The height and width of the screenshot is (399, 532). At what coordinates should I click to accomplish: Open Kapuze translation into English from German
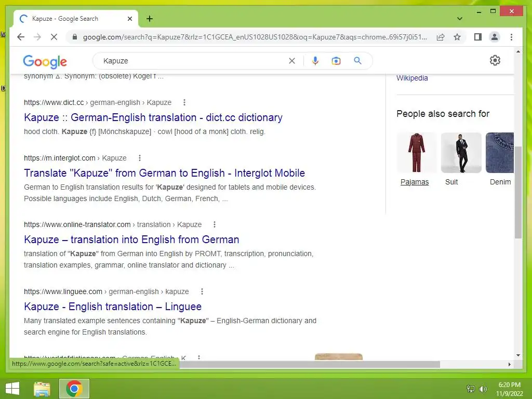pyautogui.click(x=131, y=240)
